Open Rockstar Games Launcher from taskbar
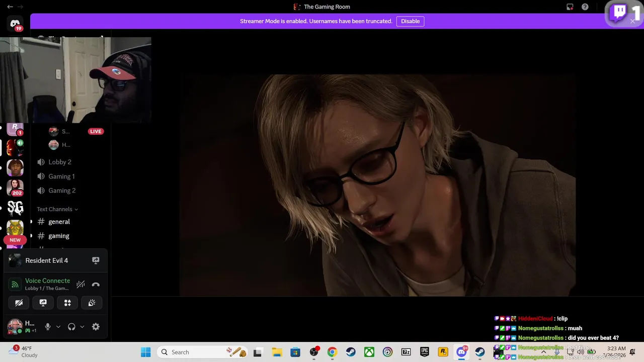Screen dimensions: 644x362 click(x=443, y=352)
